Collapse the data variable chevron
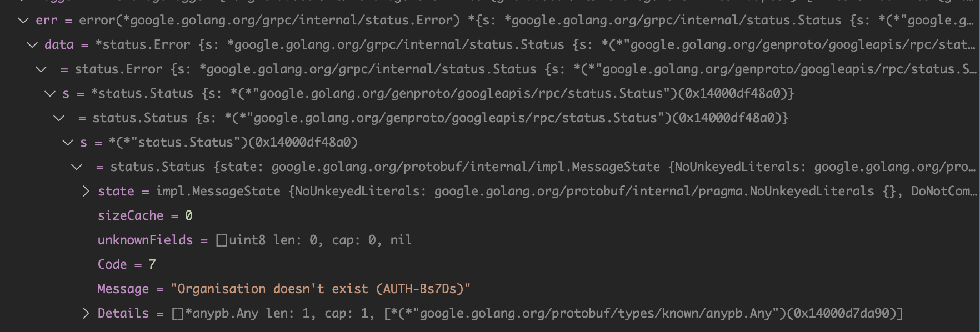 tap(32, 45)
